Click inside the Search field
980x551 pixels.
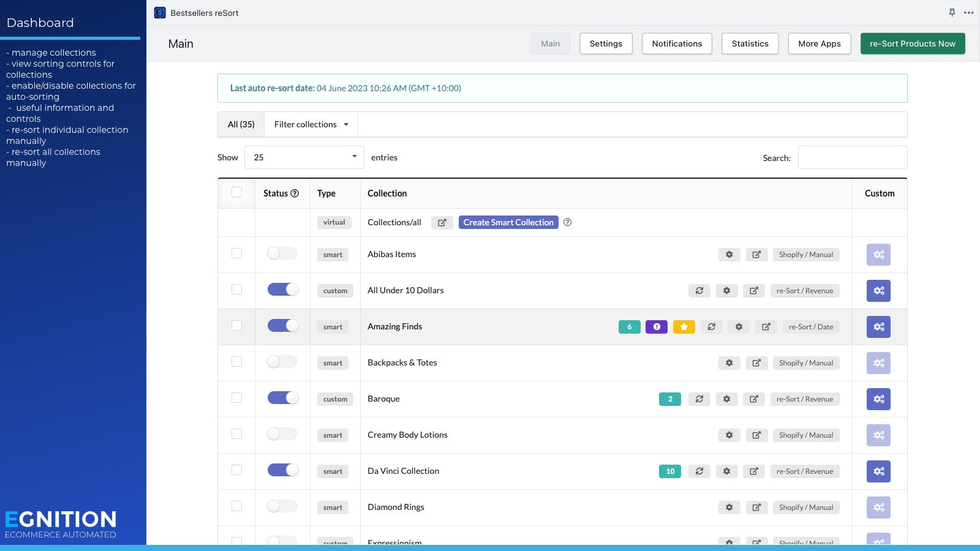click(x=852, y=157)
